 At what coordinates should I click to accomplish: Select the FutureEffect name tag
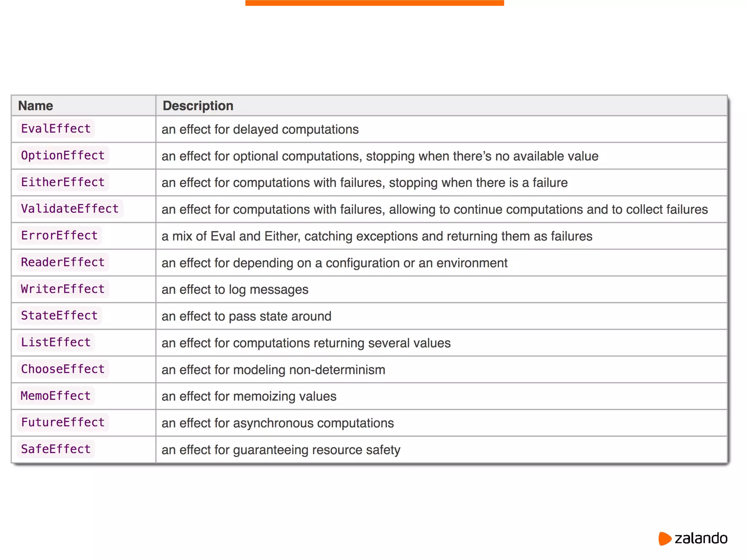pyautogui.click(x=63, y=422)
